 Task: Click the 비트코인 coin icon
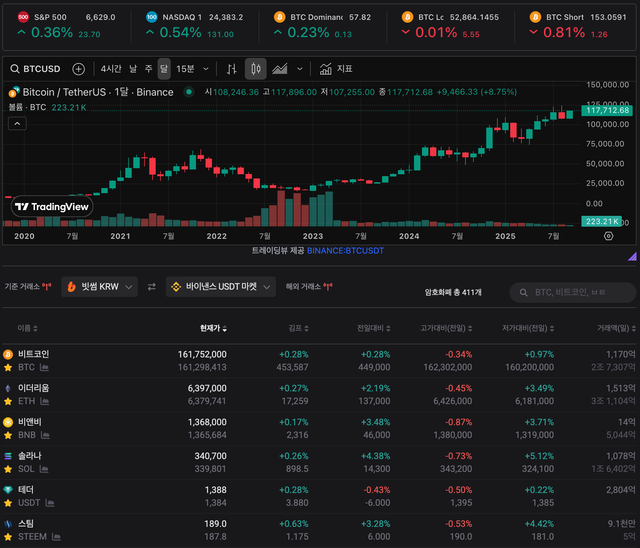(x=8, y=354)
